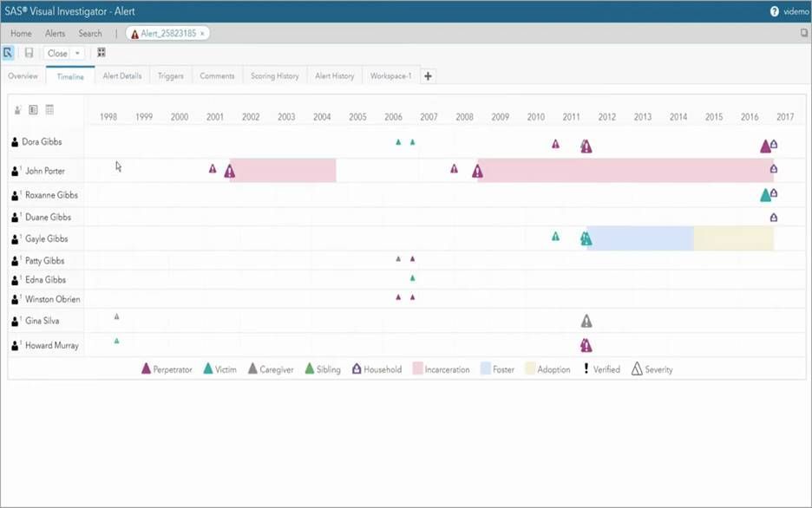Select the Gina Silva row label
The image size is (812, 508).
pos(42,321)
